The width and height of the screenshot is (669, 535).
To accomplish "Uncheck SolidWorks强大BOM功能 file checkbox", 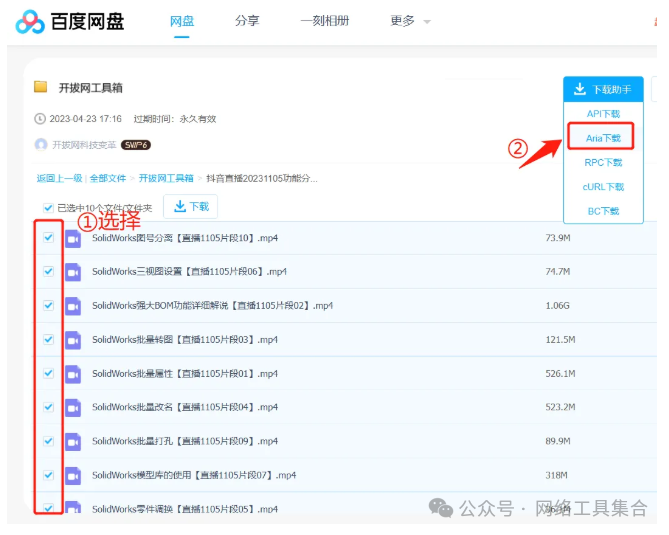I will 49,305.
